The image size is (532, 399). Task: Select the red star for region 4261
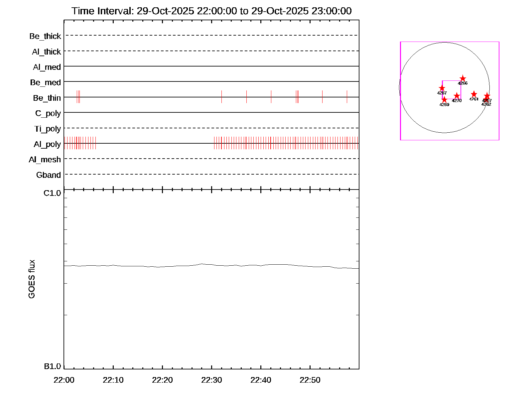tap(474, 94)
